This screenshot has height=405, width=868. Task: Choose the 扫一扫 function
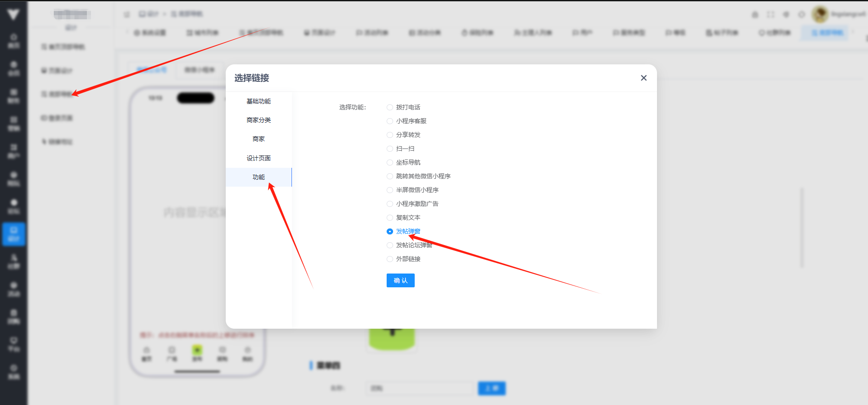pyautogui.click(x=390, y=148)
